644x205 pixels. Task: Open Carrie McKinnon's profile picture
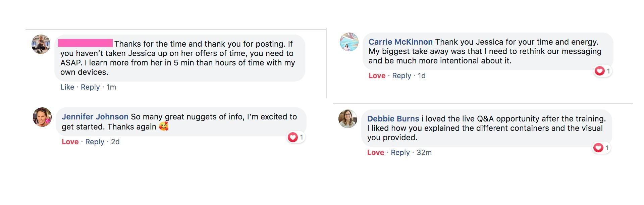pyautogui.click(x=349, y=42)
